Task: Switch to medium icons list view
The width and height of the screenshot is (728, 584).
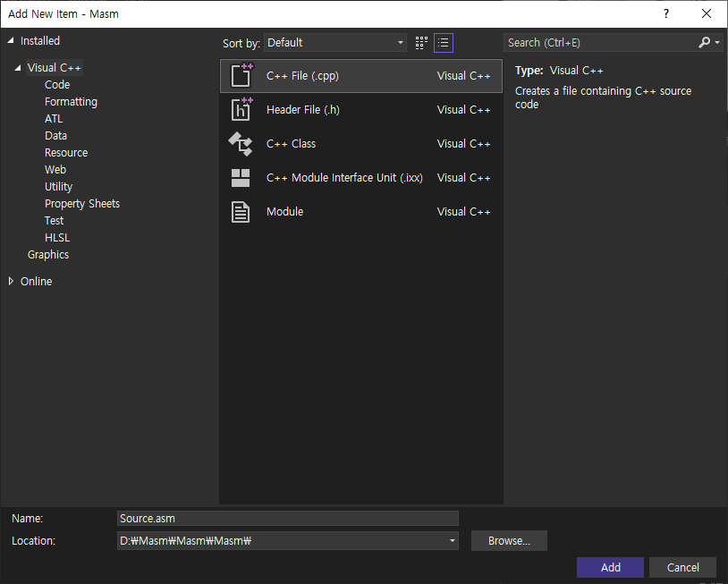Action: point(444,43)
